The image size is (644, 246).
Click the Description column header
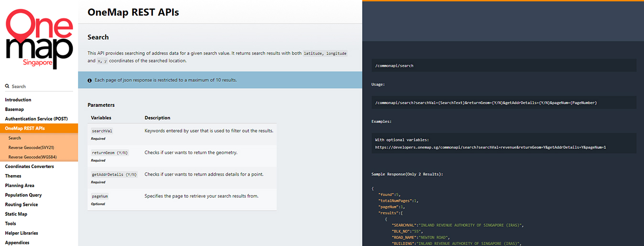pyautogui.click(x=158, y=118)
